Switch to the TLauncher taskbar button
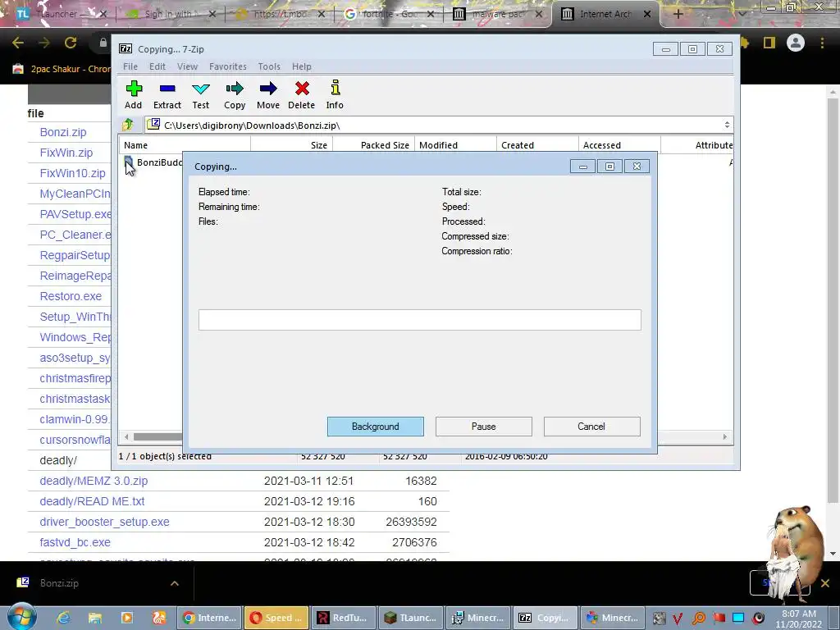 (411, 618)
